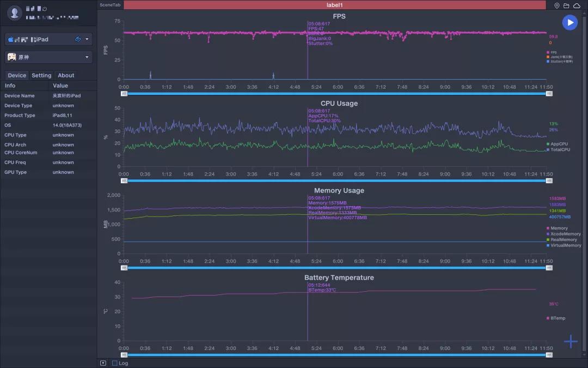Click the link icon in device selector
The image size is (588, 368).
78,39
